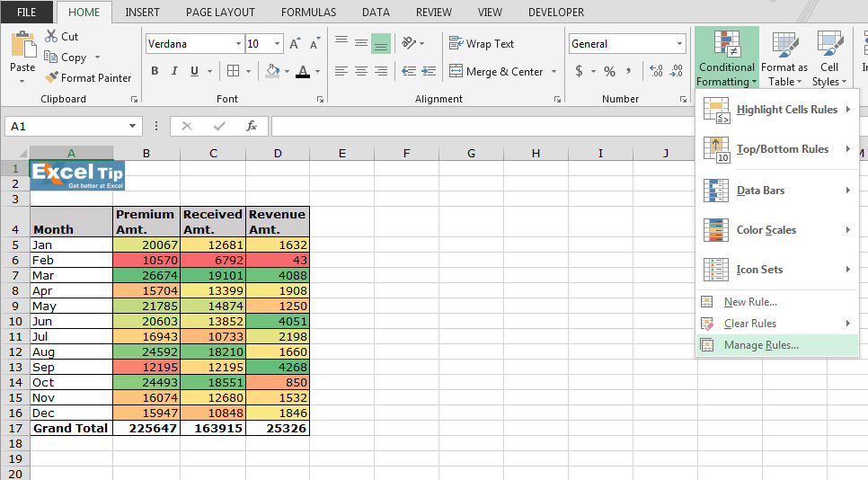Increase font size with the larger A
The height and width of the screenshot is (480, 868).
coord(295,44)
